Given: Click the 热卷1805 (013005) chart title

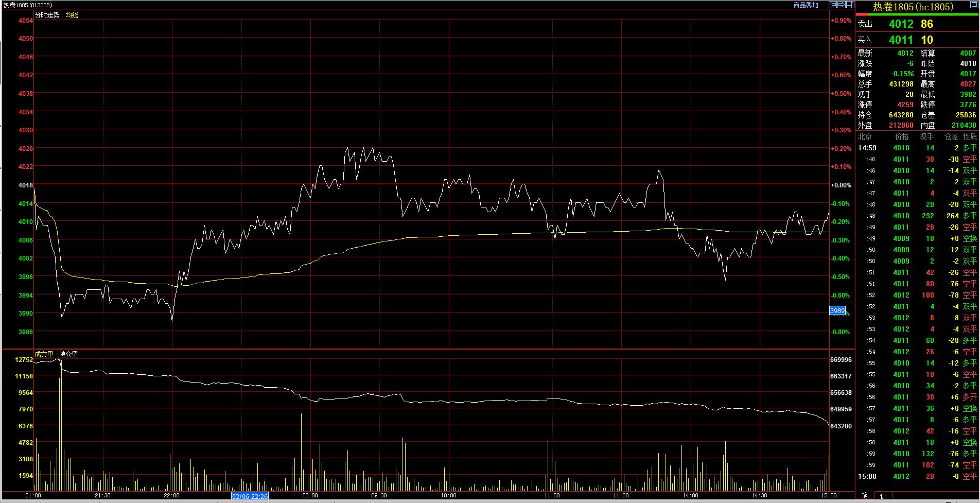Looking at the screenshot, I should [x=28, y=5].
